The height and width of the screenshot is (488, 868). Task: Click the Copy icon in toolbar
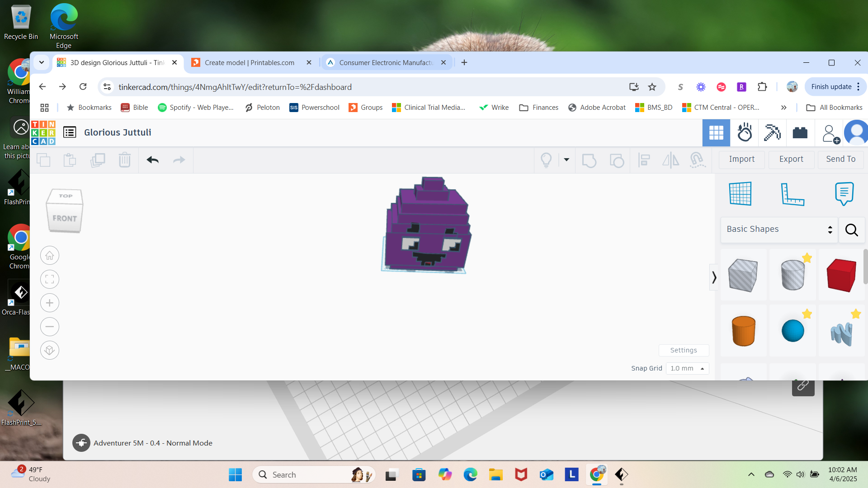pos(43,160)
